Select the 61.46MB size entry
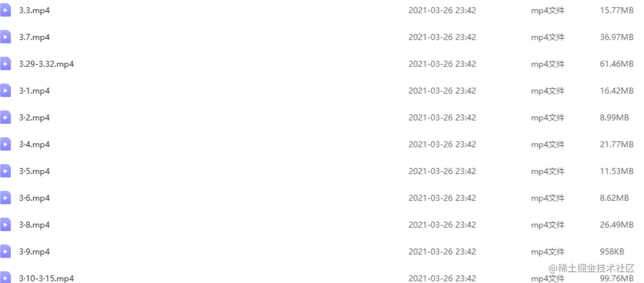 coord(617,64)
